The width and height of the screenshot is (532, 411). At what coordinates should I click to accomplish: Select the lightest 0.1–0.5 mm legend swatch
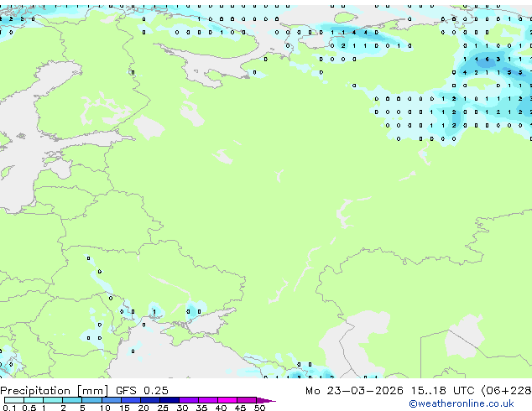point(14,400)
